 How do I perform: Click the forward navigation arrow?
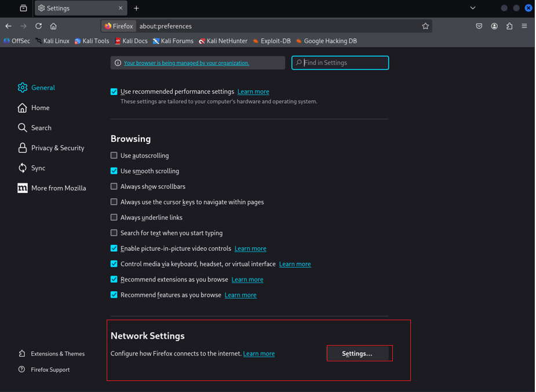(x=23, y=26)
